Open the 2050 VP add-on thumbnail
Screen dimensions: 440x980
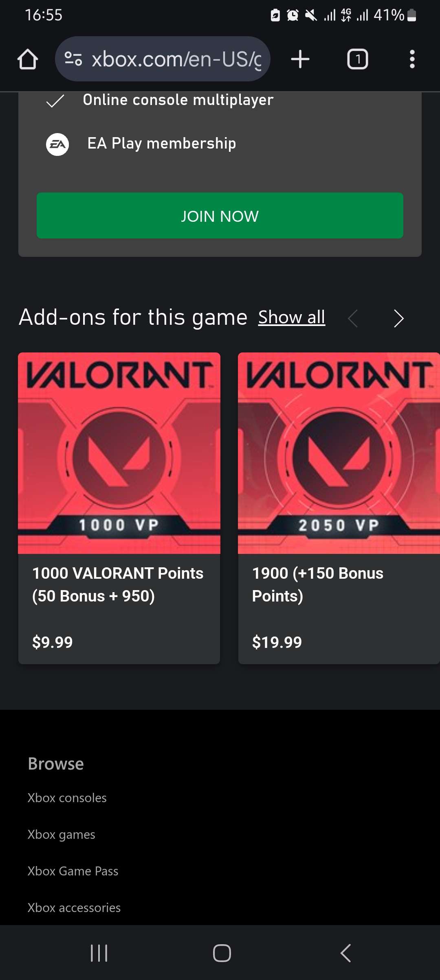[x=339, y=453]
